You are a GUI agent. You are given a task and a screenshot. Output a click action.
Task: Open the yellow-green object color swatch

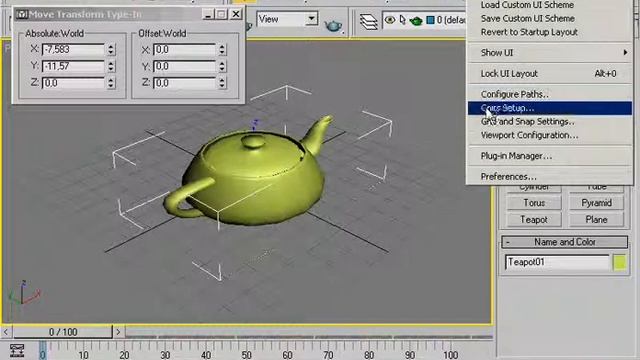620,262
